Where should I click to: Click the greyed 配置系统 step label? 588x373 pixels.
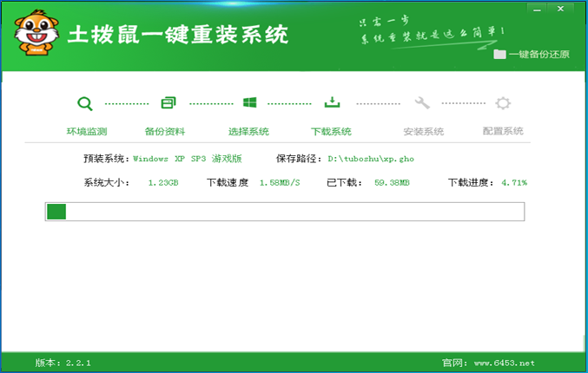pos(503,132)
